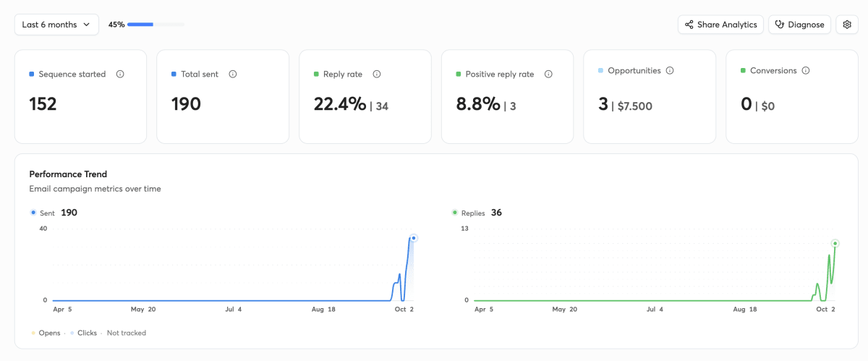Click the 13 label on Replies chart
This screenshot has height=361, width=868.
(x=465, y=229)
